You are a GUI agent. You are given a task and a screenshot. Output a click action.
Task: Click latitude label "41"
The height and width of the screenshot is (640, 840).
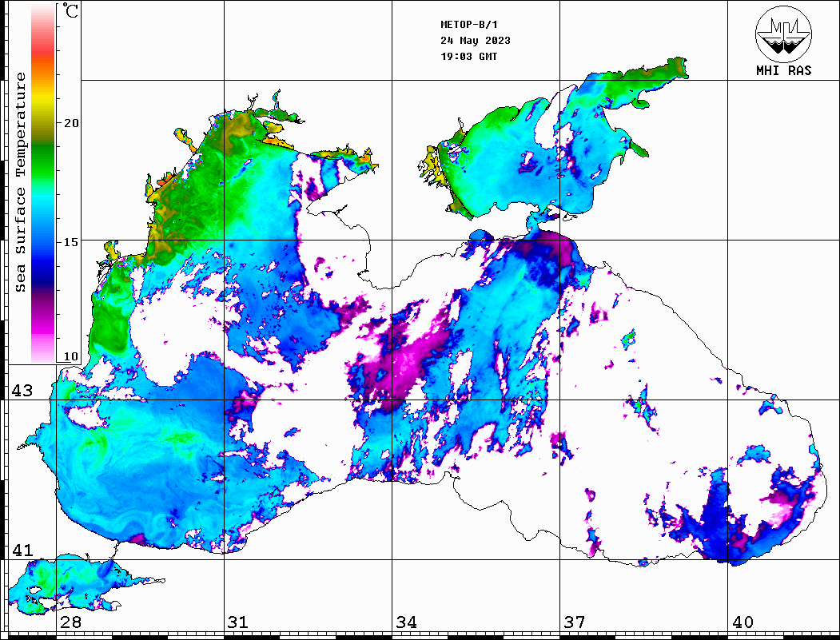tap(22, 550)
